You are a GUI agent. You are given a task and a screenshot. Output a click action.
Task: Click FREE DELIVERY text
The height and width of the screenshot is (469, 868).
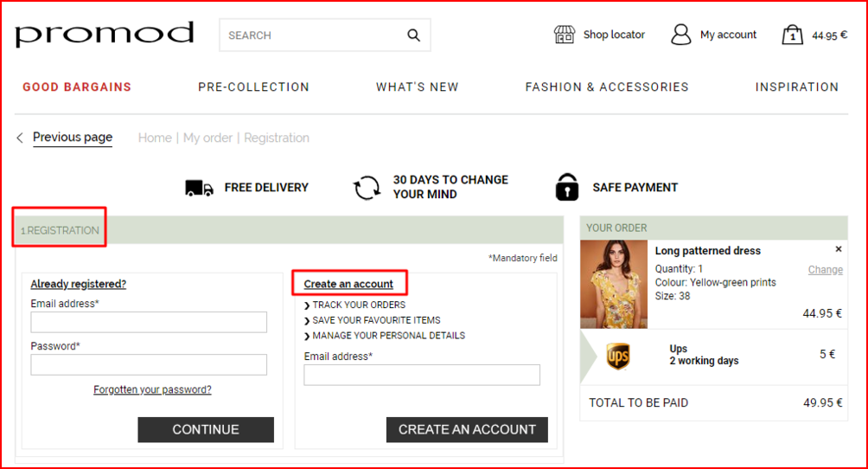[266, 188]
